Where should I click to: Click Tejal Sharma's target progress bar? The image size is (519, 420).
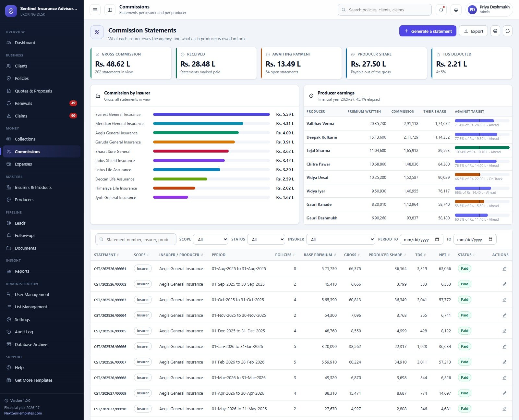[x=482, y=148]
